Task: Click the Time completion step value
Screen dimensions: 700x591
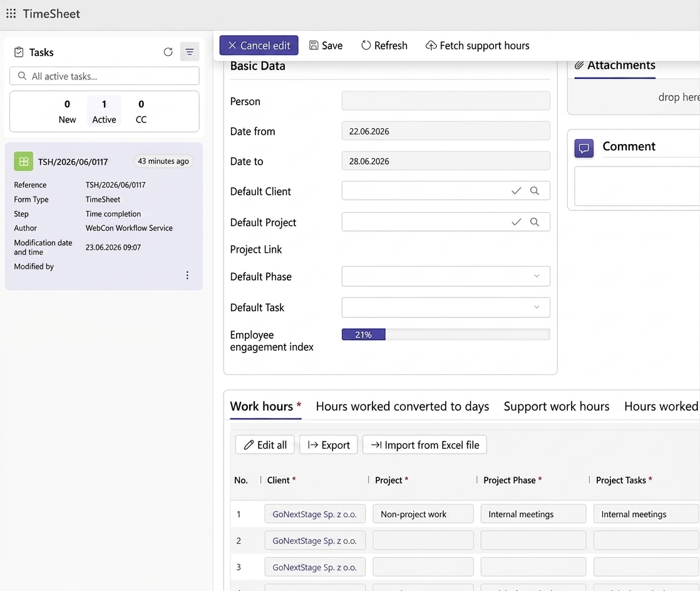Action: click(113, 214)
